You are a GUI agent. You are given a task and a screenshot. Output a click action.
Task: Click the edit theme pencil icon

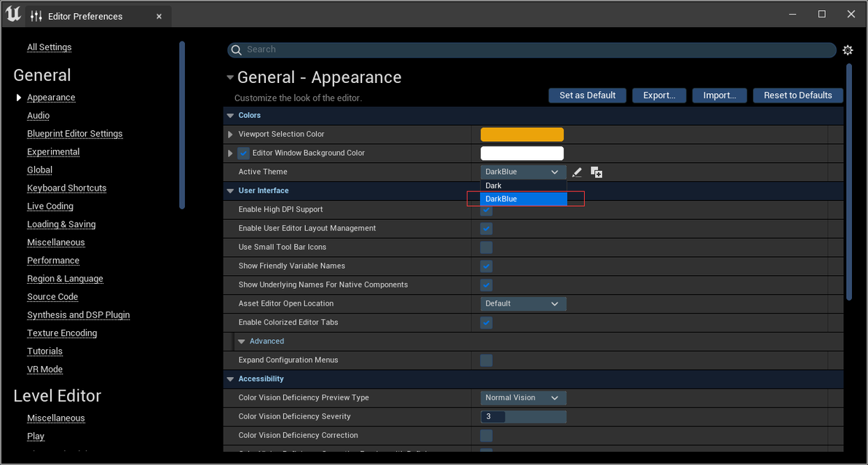coord(577,172)
